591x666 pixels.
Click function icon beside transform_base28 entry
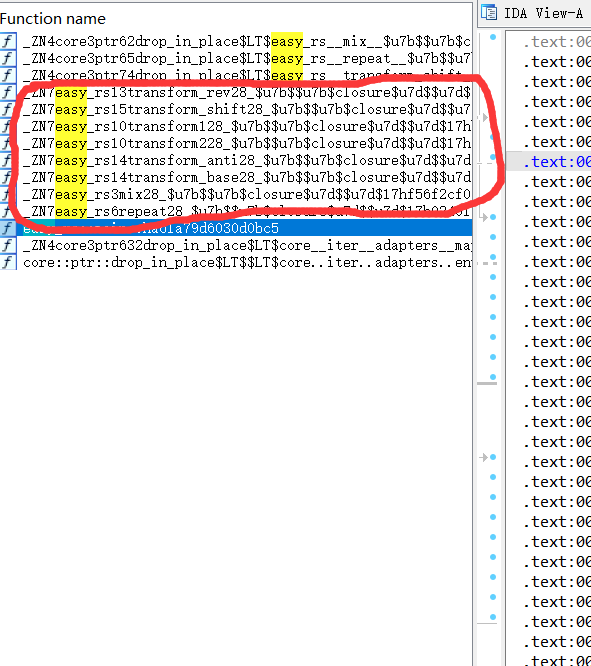click(x=8, y=177)
